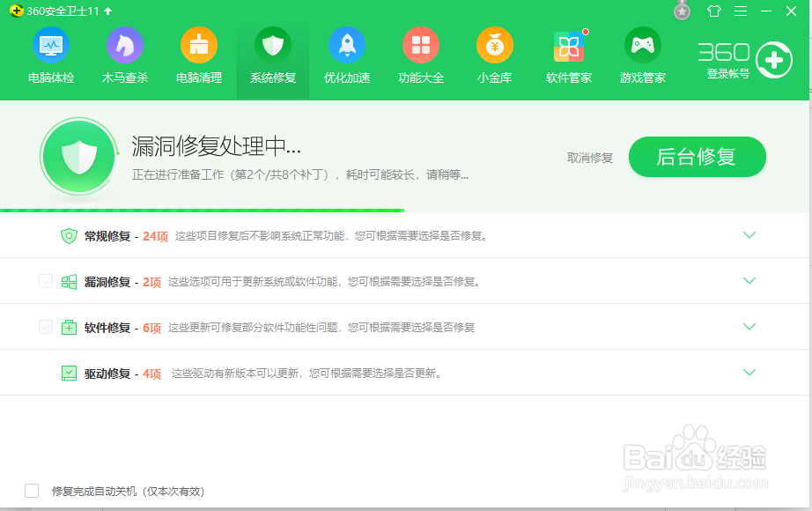Click the 360 plus logo circle

point(773,60)
